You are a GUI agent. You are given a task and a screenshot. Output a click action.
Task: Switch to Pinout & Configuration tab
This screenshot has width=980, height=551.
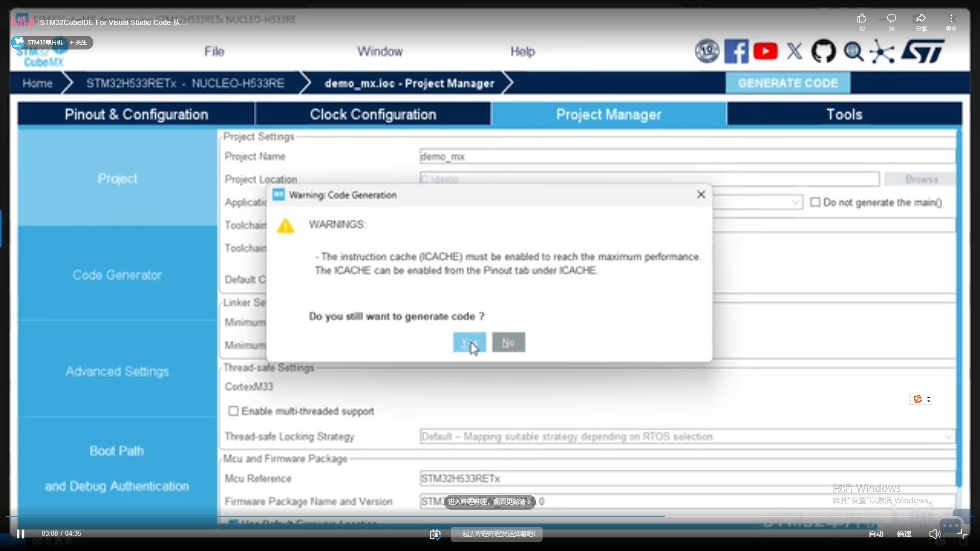point(136,114)
